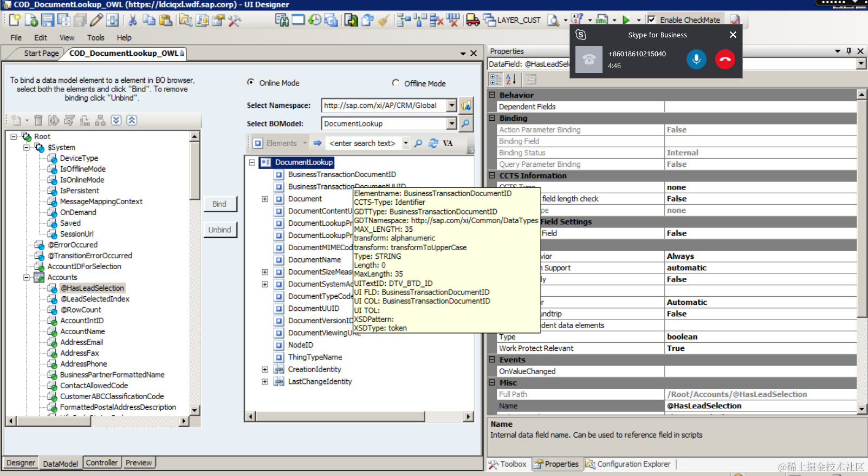Open the Toolbox panel tab

coord(508,464)
